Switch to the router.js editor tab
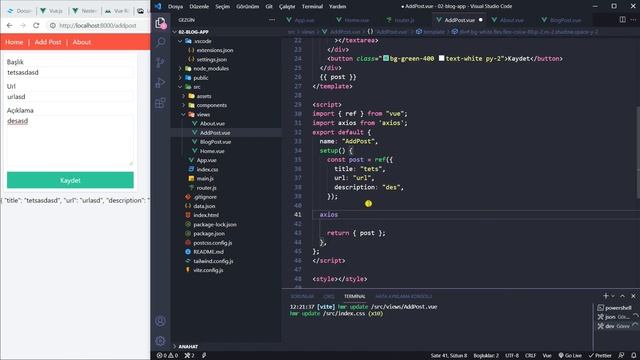 click(x=404, y=20)
